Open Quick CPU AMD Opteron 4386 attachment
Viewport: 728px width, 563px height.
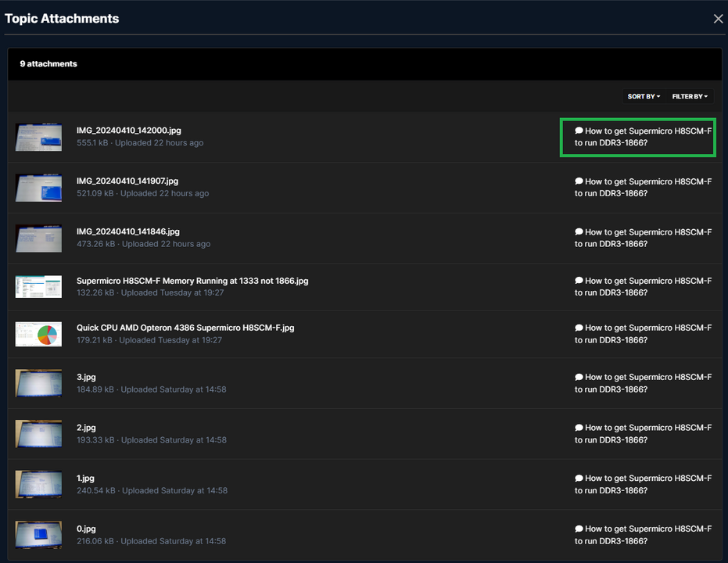point(185,328)
